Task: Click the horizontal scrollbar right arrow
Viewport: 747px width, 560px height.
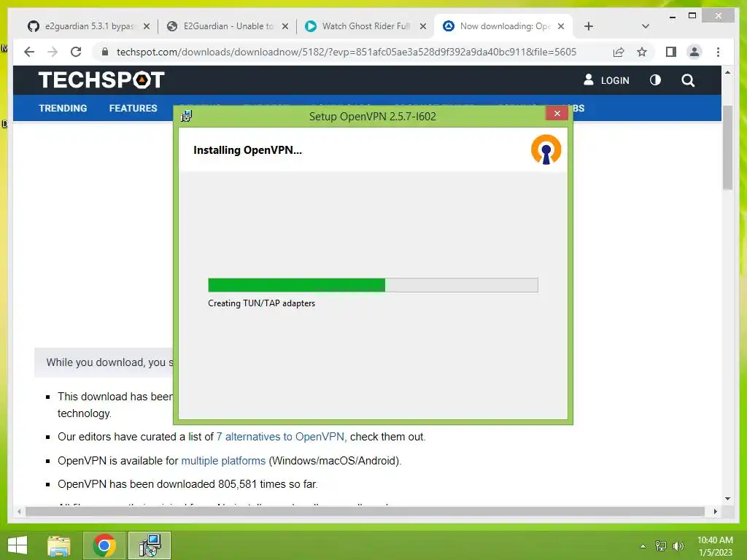Action: pyautogui.click(x=715, y=511)
